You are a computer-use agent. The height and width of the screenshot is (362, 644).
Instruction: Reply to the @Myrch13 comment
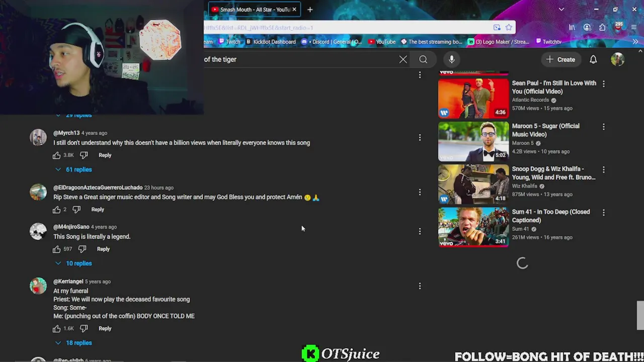pyautogui.click(x=105, y=155)
